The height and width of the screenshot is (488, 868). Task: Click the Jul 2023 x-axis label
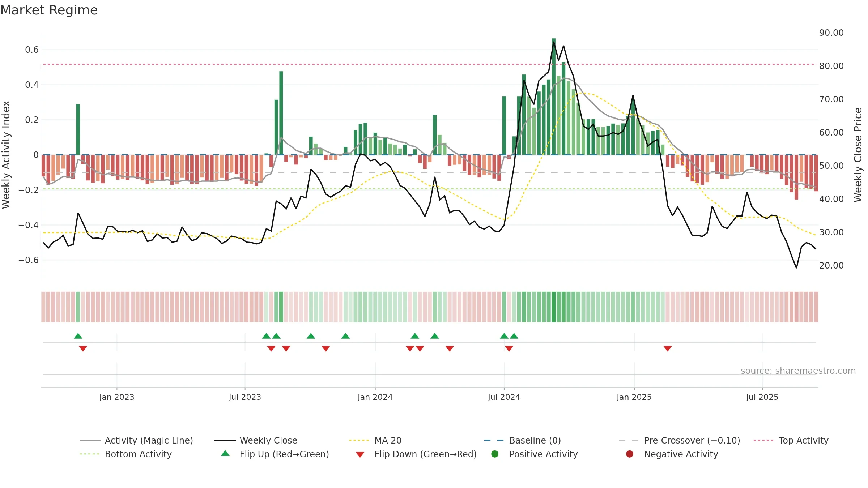point(245,397)
